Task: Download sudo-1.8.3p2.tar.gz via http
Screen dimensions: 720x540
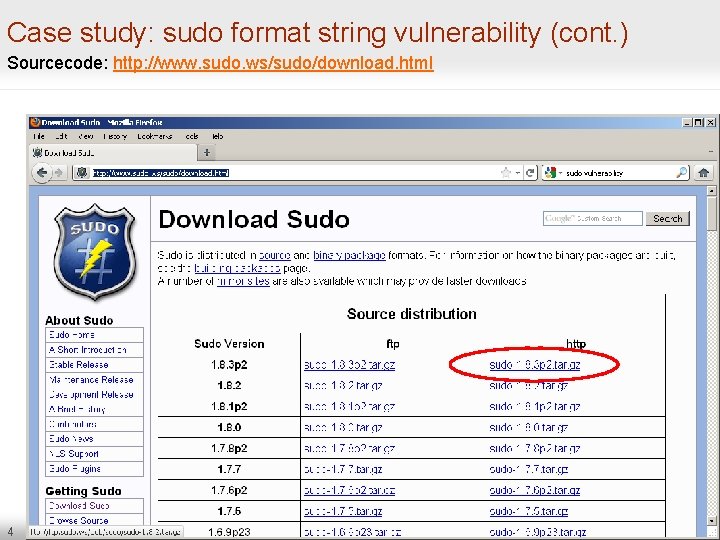Action: click(534, 365)
